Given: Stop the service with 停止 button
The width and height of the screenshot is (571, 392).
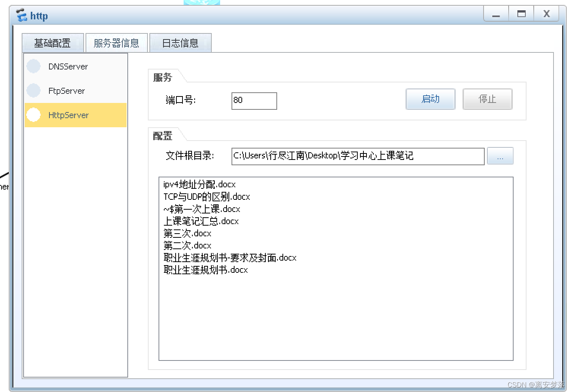Looking at the screenshot, I should (x=488, y=99).
